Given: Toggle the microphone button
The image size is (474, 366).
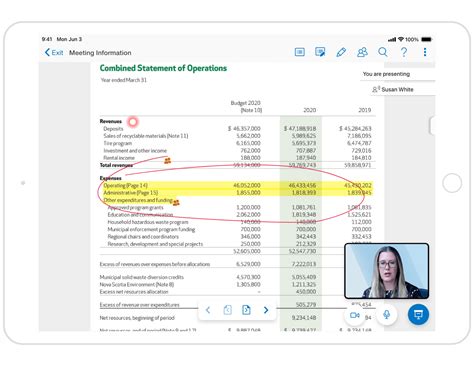Looking at the screenshot, I should tap(386, 314).
